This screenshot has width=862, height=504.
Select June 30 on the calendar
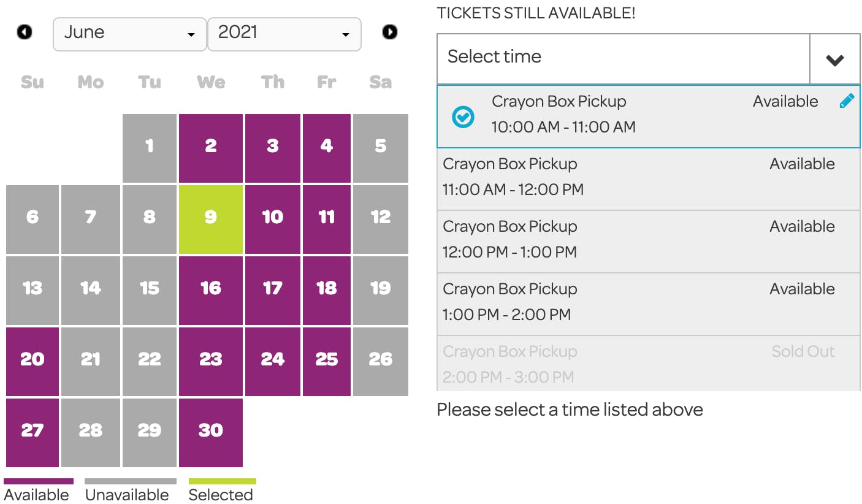click(211, 432)
